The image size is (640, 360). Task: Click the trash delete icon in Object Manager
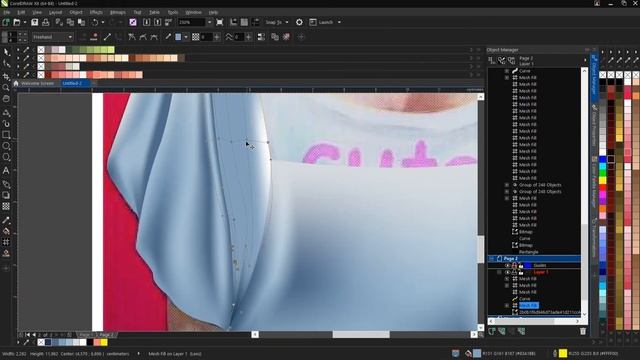[x=583, y=331]
